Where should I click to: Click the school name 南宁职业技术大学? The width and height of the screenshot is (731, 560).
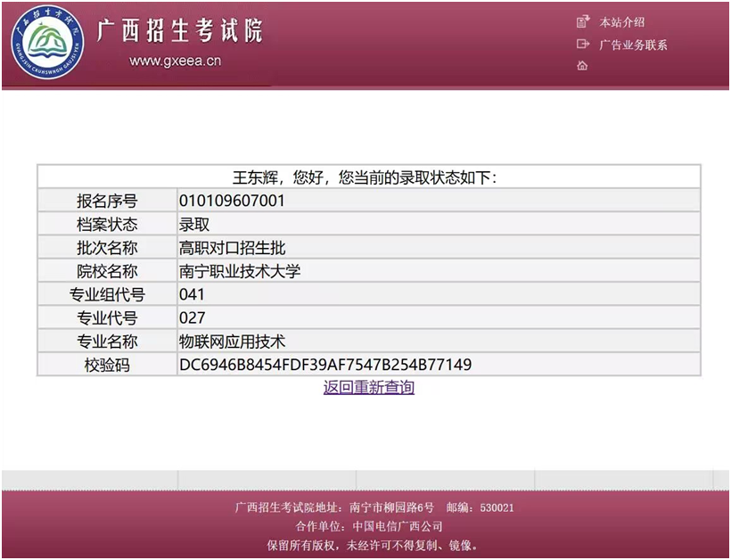(x=240, y=271)
